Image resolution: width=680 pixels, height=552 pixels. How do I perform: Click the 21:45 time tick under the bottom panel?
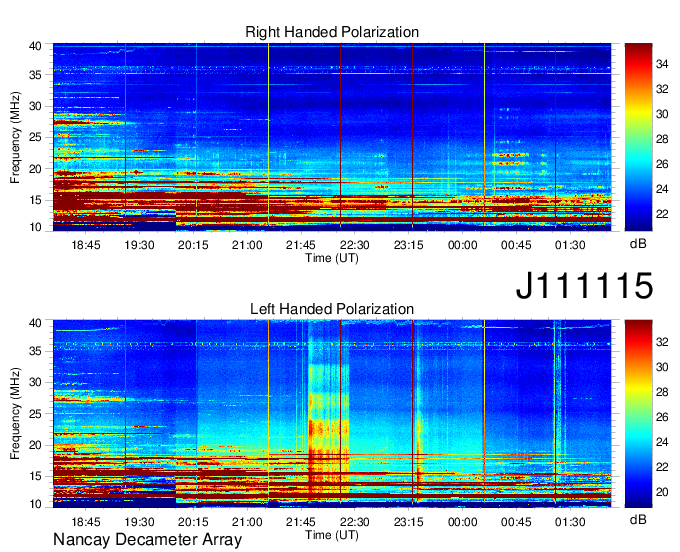click(x=301, y=522)
